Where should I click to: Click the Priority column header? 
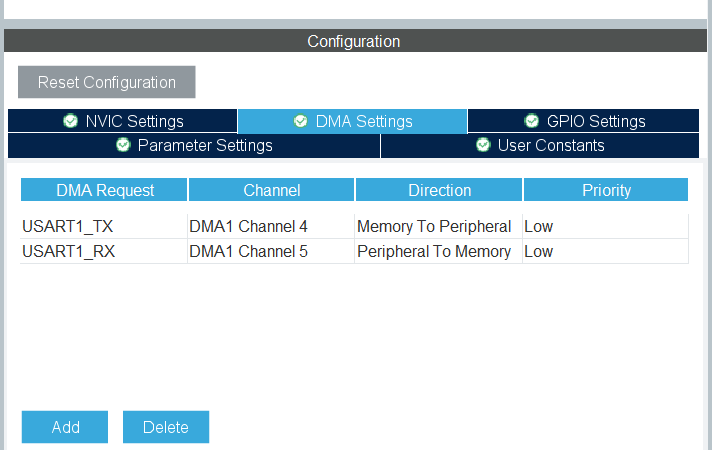click(606, 190)
